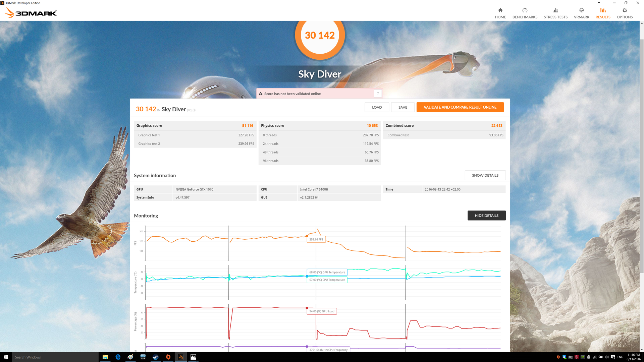Screen dimensions: 644x362
Task: Select the Results tab
Action: [x=603, y=13]
